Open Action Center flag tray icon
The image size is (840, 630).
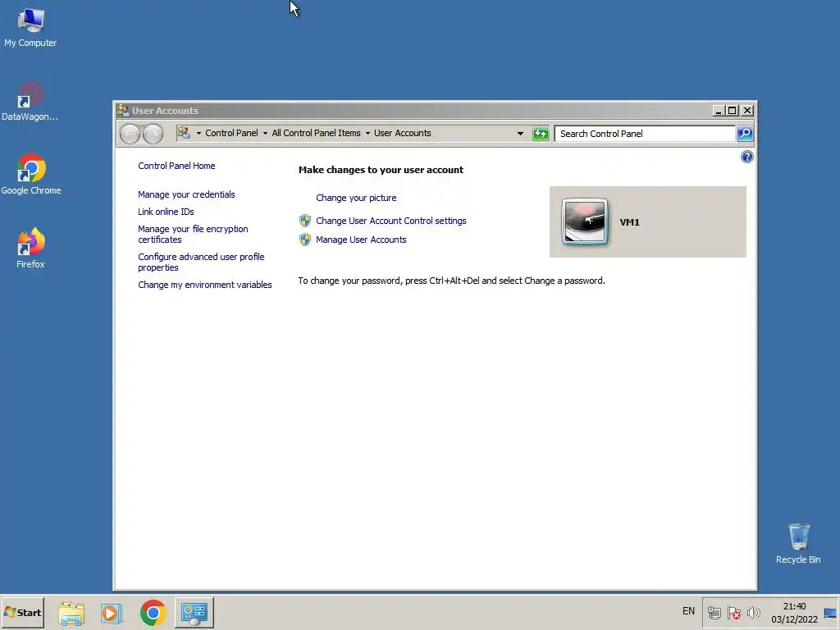pyautogui.click(x=734, y=612)
